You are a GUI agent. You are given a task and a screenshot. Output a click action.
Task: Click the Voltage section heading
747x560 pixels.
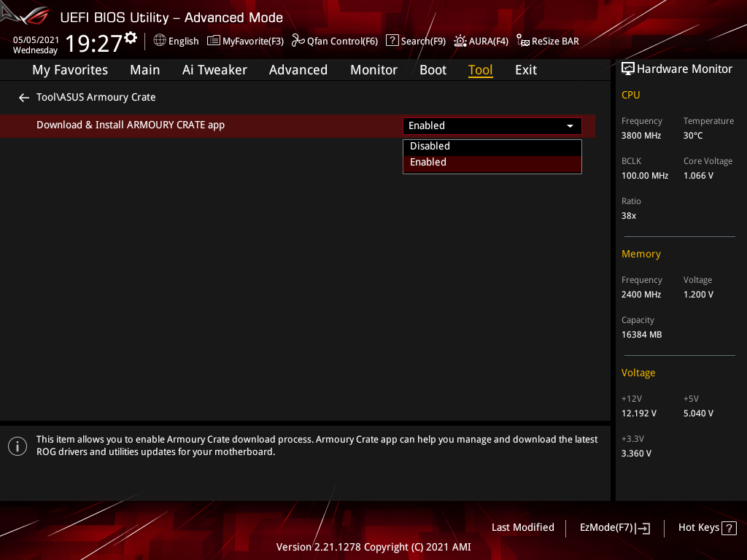click(x=638, y=373)
